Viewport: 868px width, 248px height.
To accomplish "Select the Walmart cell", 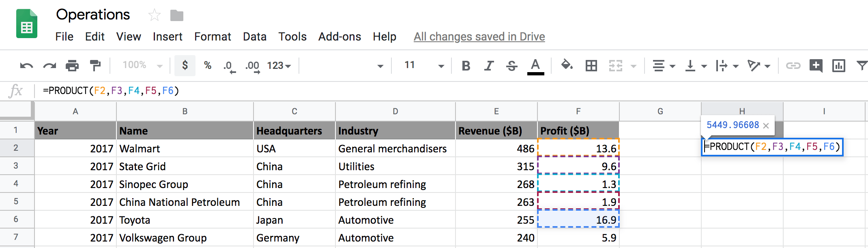I will click(185, 148).
